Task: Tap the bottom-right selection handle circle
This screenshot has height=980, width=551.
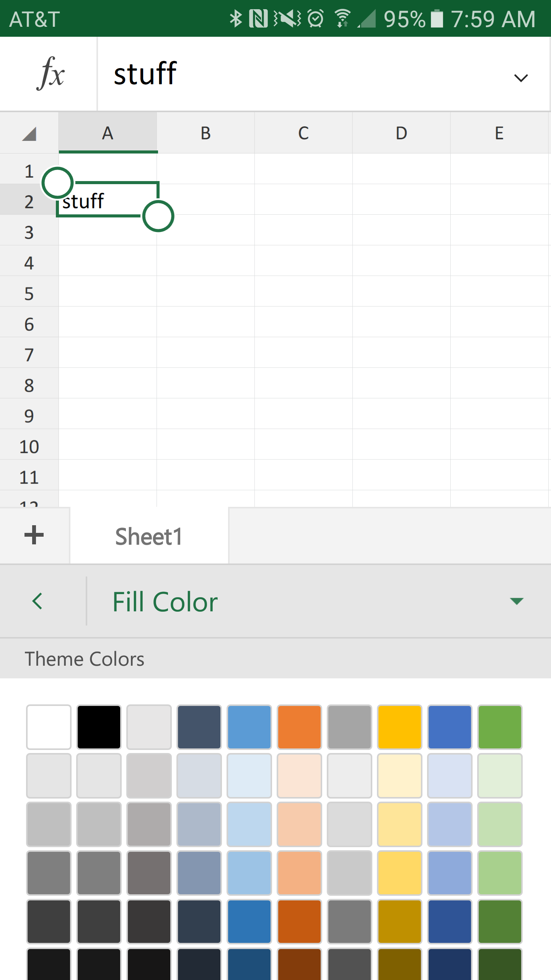Action: [158, 216]
